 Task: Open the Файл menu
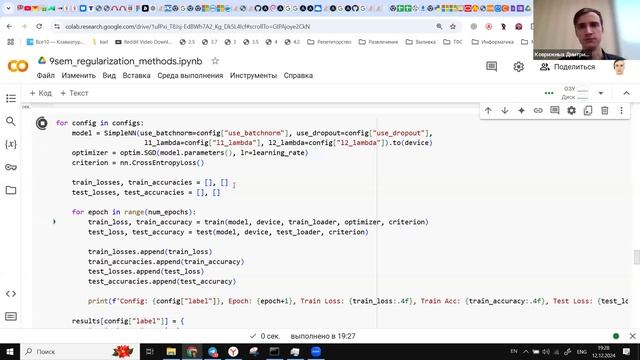(46, 76)
